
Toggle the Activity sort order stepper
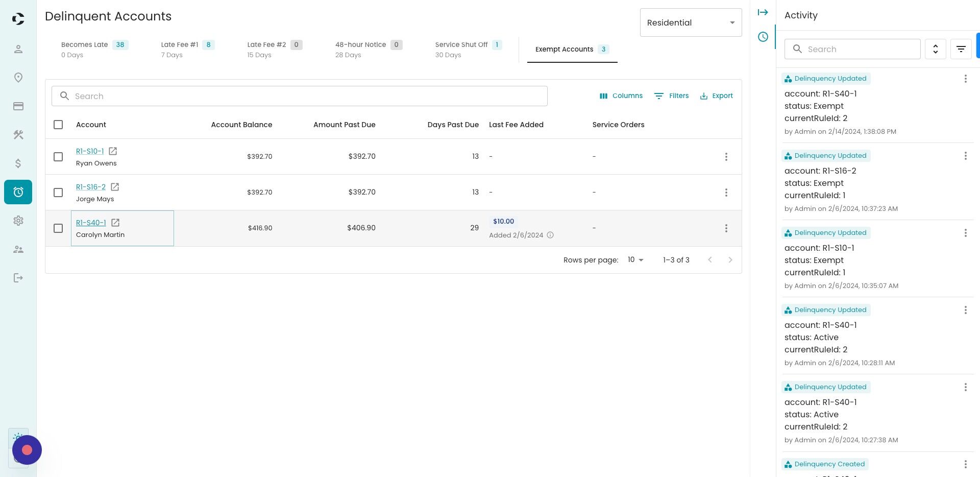coord(935,49)
